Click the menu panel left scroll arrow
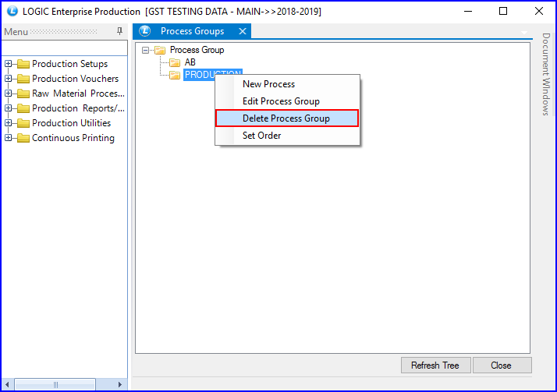 click(7, 384)
